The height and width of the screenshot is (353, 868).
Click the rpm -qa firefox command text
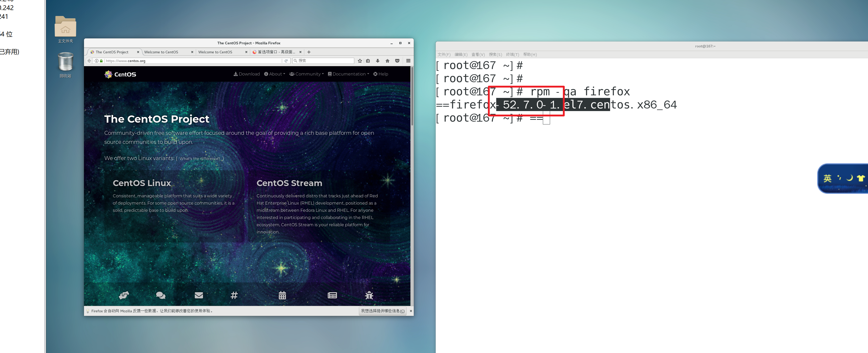[x=580, y=92]
